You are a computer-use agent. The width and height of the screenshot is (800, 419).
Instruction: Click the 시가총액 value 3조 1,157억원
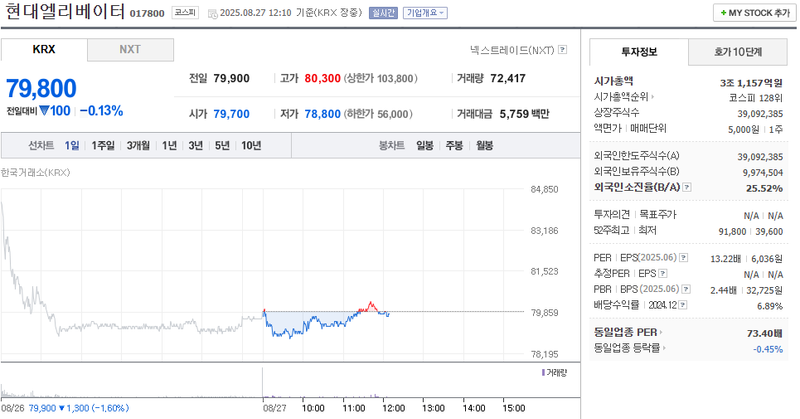[751, 83]
